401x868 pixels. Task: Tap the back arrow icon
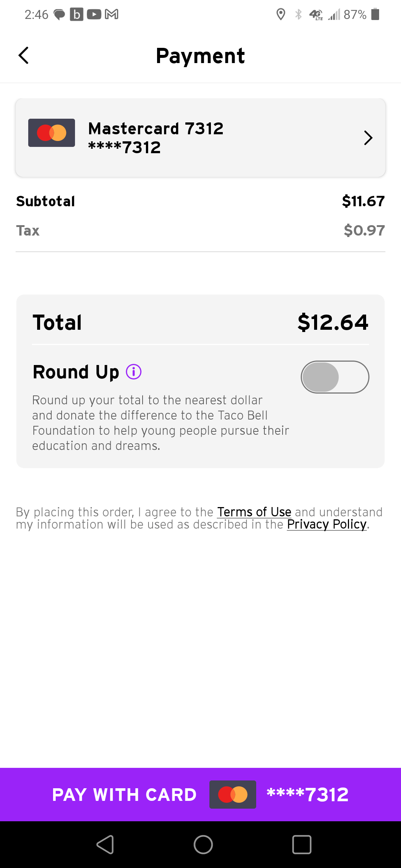pyautogui.click(x=24, y=56)
